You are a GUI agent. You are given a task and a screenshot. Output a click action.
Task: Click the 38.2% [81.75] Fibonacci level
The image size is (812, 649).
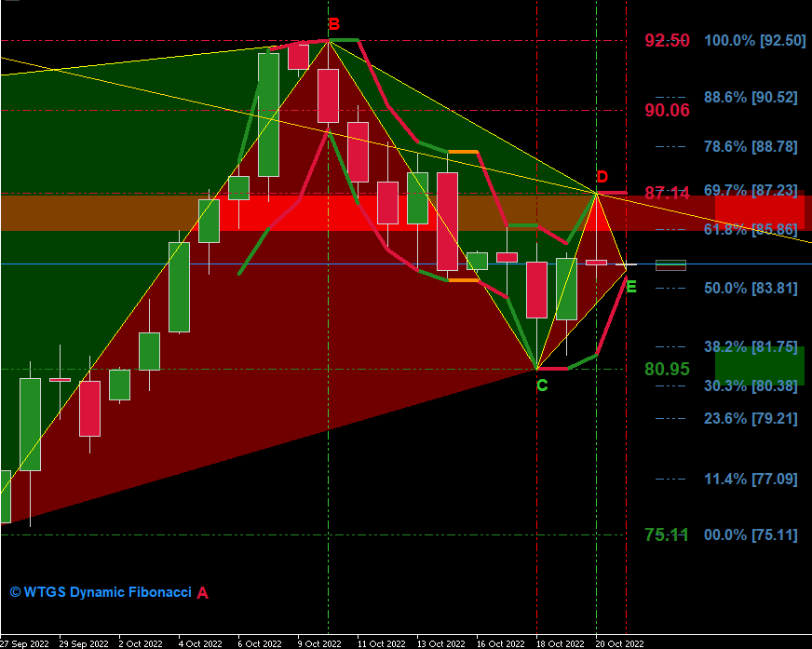[x=751, y=347]
